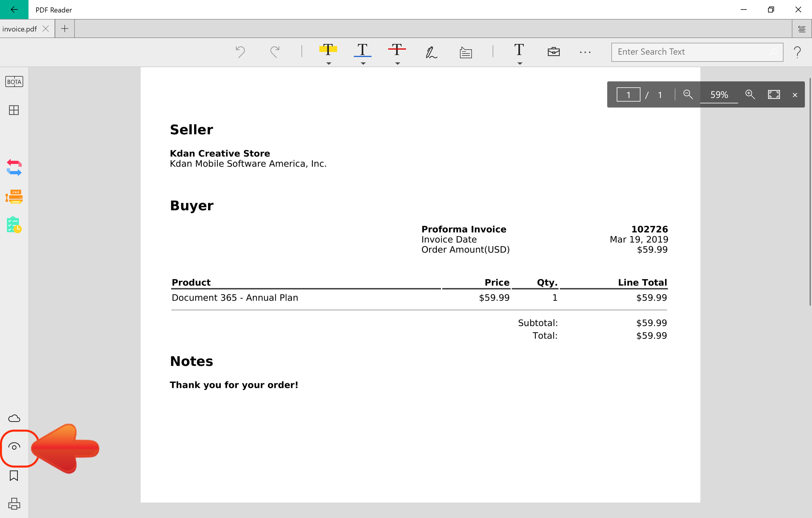Viewport: 812px width, 518px height.
Task: Add a note annotation
Action: (x=466, y=52)
